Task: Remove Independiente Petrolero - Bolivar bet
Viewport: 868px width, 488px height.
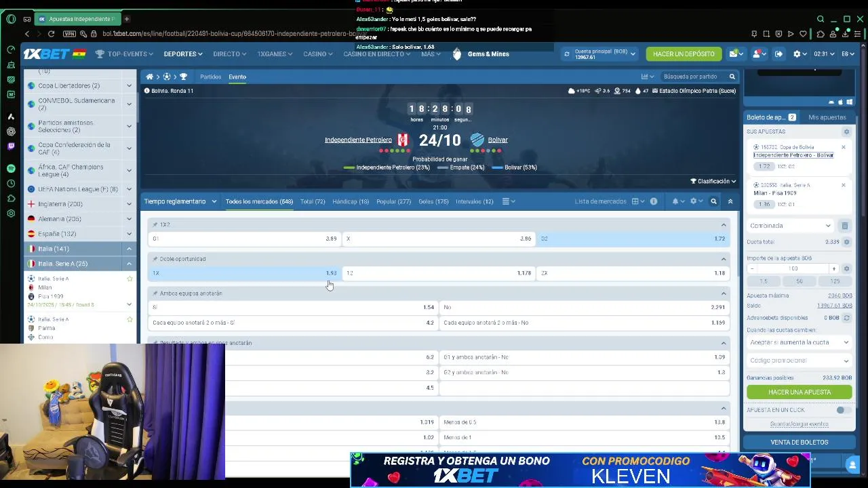Action: [844, 147]
